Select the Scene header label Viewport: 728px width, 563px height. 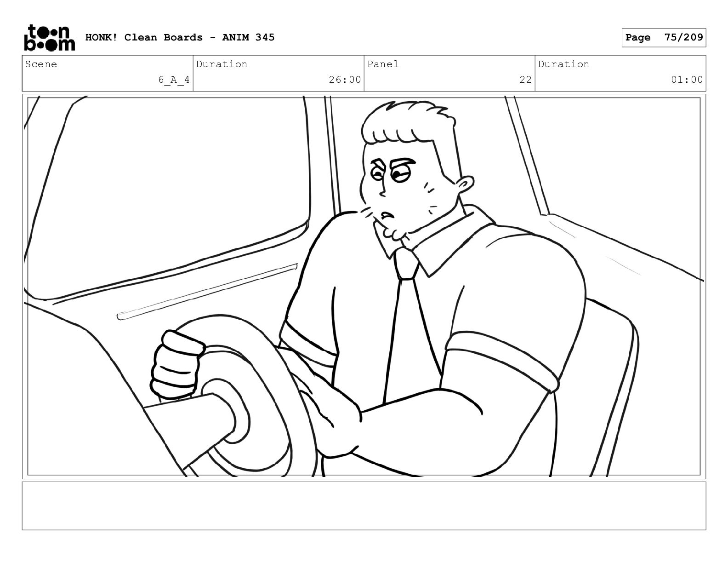tap(41, 64)
